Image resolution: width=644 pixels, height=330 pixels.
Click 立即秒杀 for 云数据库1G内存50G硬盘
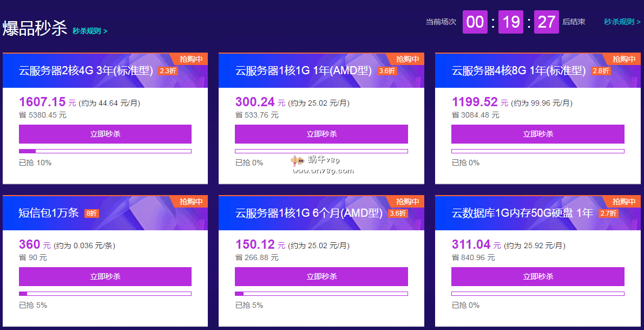coord(537,276)
